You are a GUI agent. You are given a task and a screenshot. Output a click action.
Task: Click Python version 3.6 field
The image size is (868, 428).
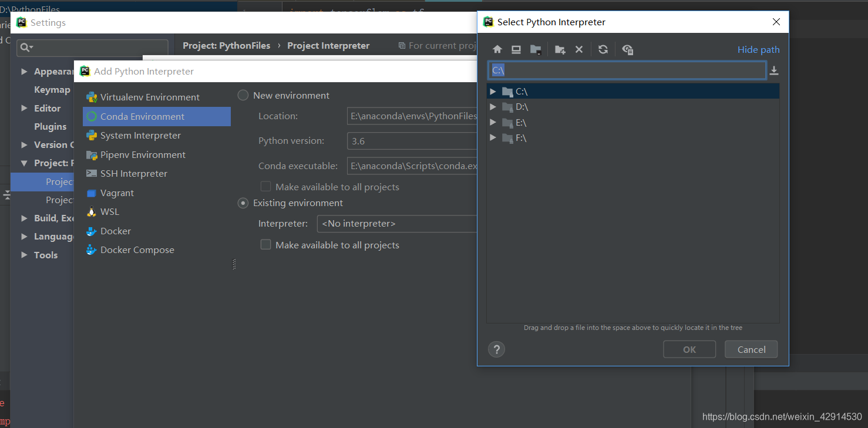point(412,141)
